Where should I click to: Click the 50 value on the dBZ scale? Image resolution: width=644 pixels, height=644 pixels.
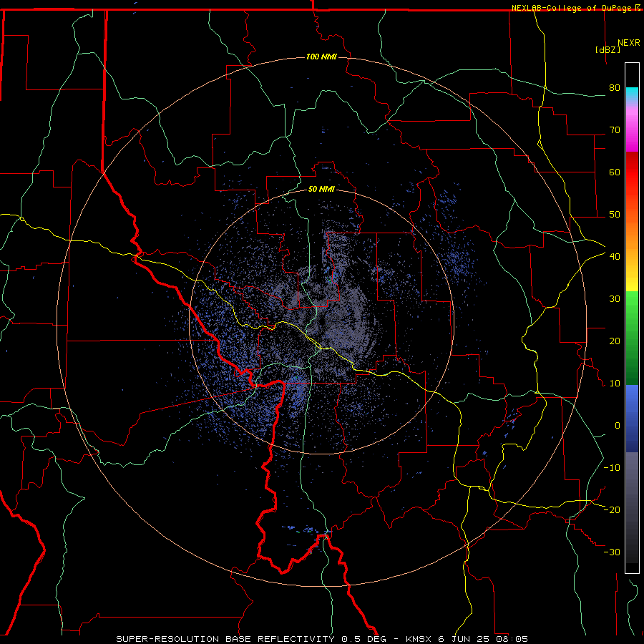pos(615,215)
